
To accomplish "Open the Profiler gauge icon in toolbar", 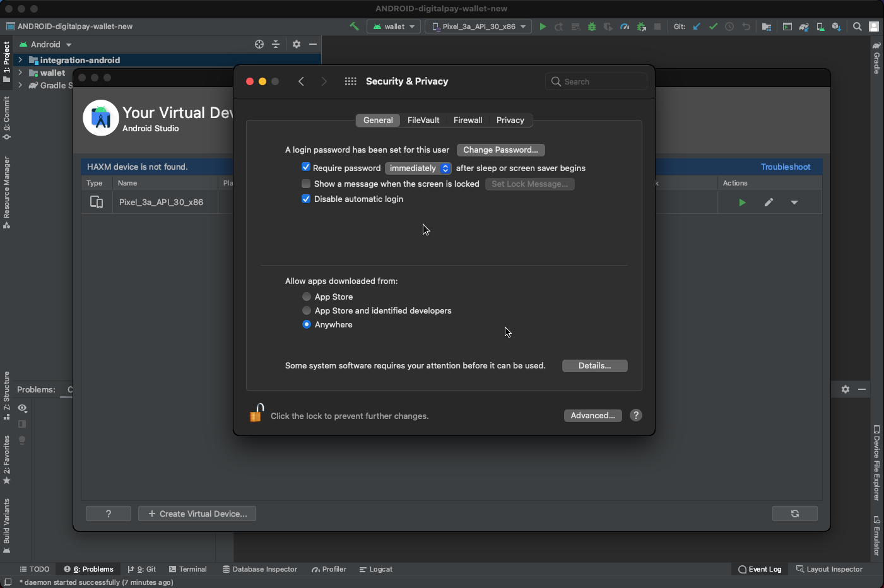I will pyautogui.click(x=625, y=26).
